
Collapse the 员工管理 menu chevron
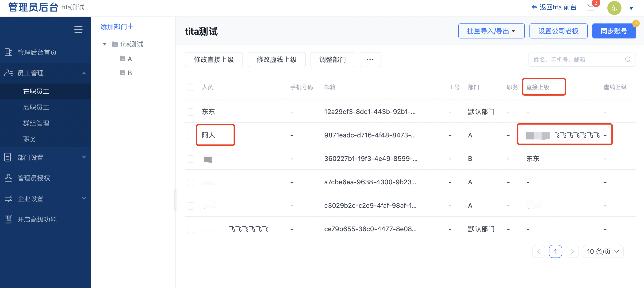point(84,73)
